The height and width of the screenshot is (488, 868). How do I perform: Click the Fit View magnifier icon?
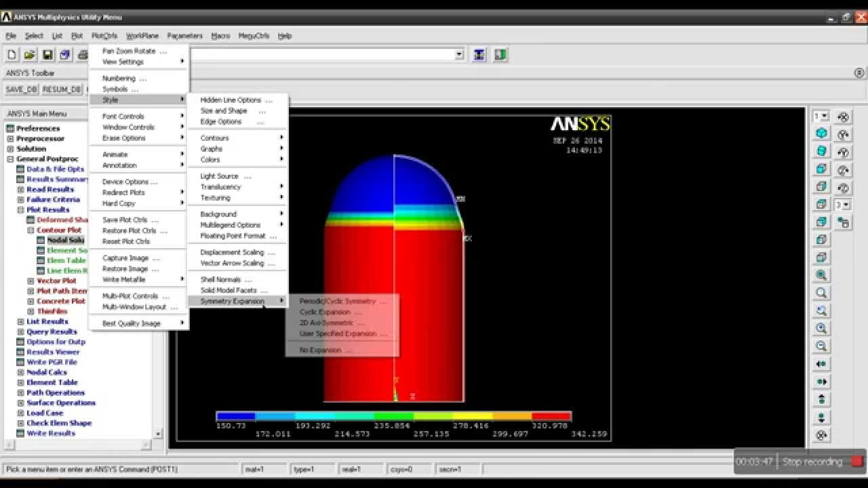pyautogui.click(x=822, y=275)
